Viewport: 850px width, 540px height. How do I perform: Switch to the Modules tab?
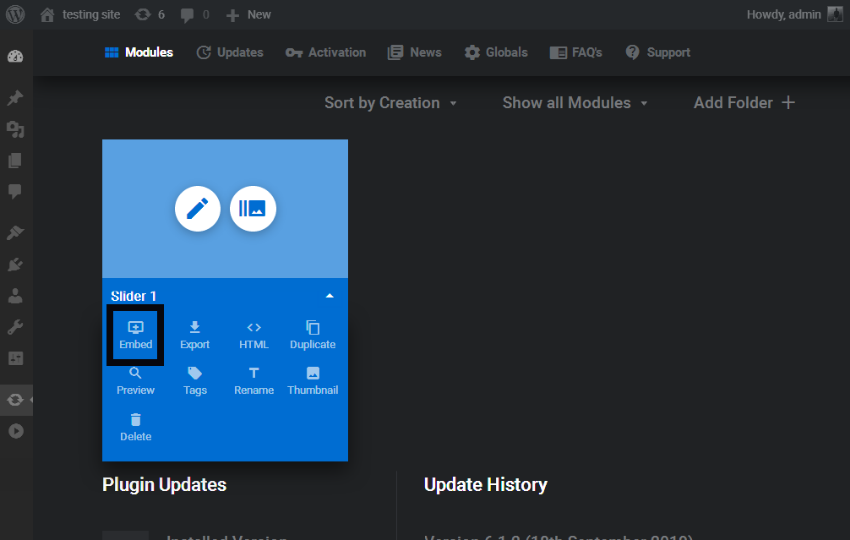click(139, 53)
